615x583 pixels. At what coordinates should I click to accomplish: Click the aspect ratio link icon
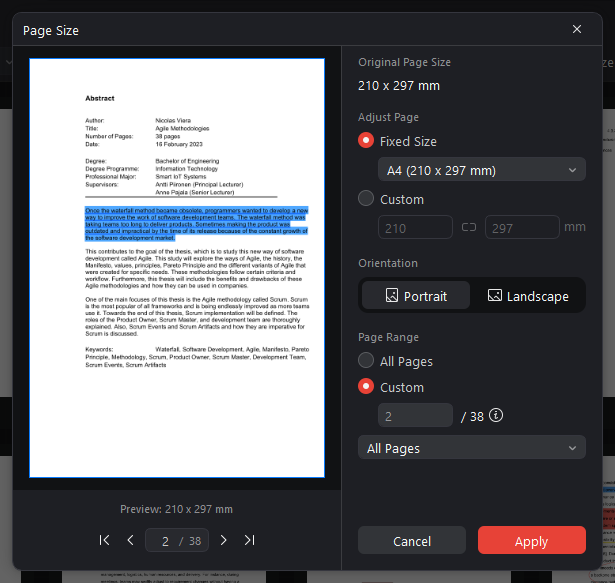point(469,228)
